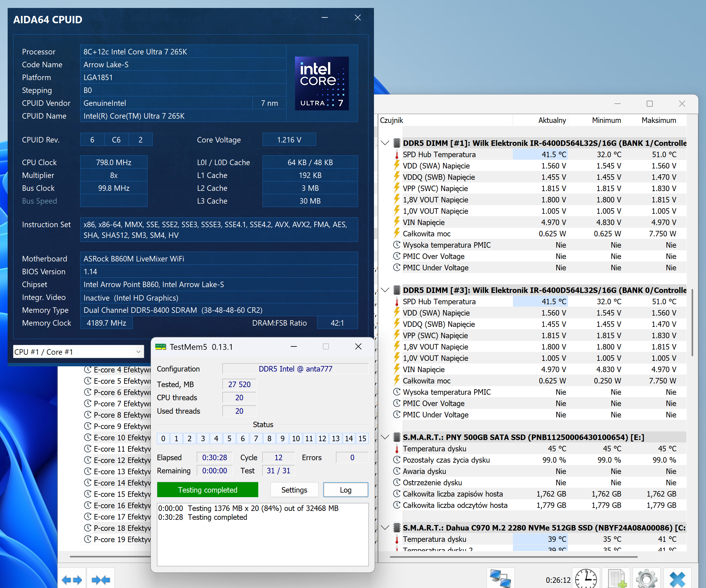Click the save log file icon
Viewport: 706px width, 588px height.
tap(616, 579)
